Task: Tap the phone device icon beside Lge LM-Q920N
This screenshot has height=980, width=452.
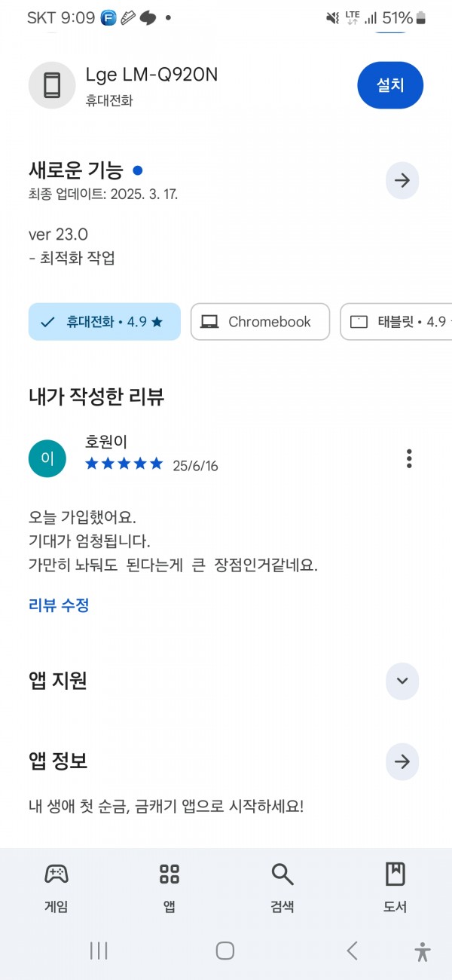Action: click(x=52, y=85)
